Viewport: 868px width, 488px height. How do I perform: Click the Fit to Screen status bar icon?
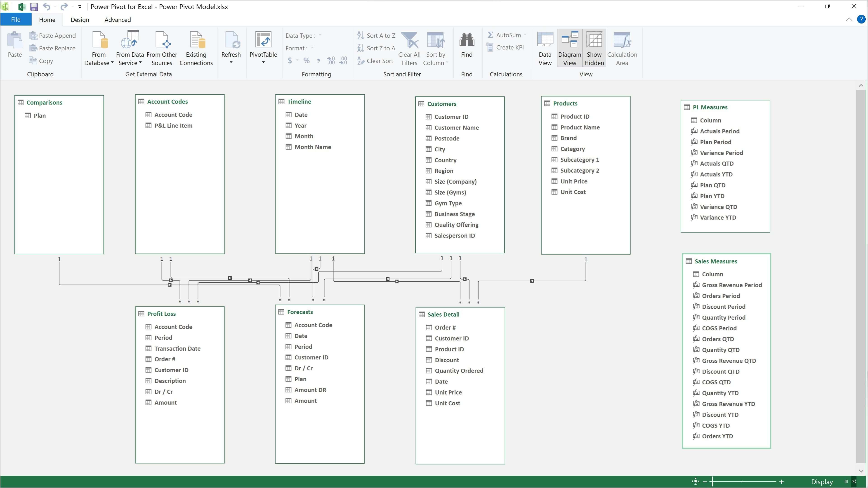(696, 482)
